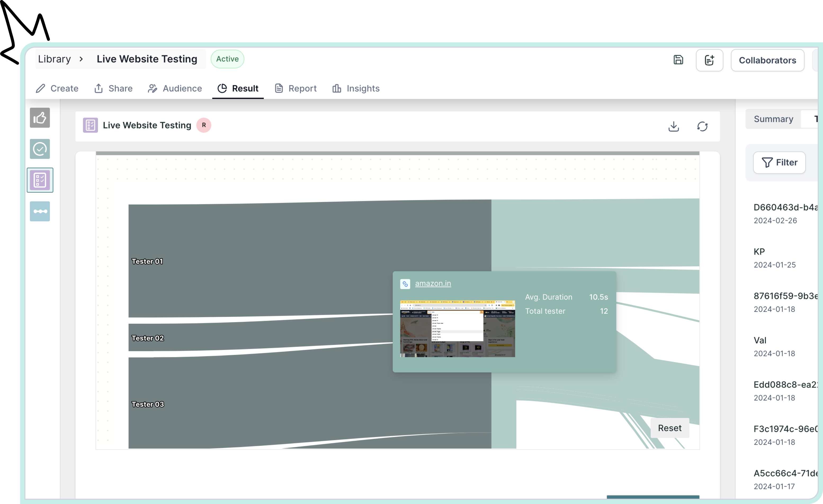Viewport: 823px width, 504px height.
Task: Go to the Report tab
Action: coord(296,88)
